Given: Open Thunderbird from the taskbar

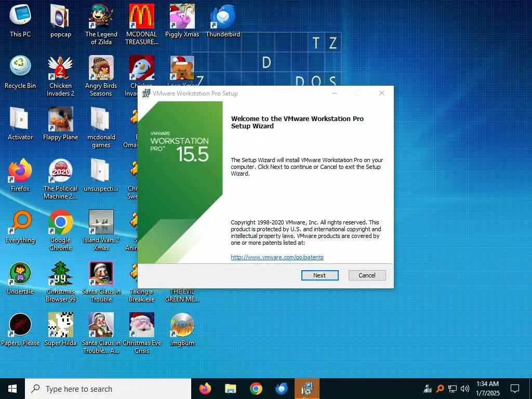Looking at the screenshot, I should (281, 389).
